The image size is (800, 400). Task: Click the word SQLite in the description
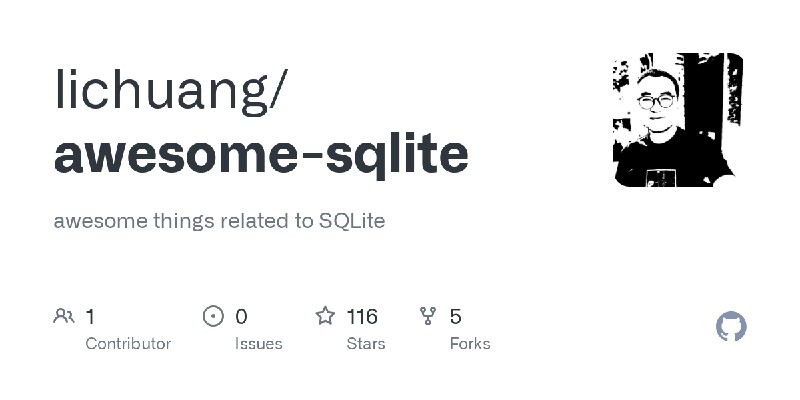coord(352,221)
